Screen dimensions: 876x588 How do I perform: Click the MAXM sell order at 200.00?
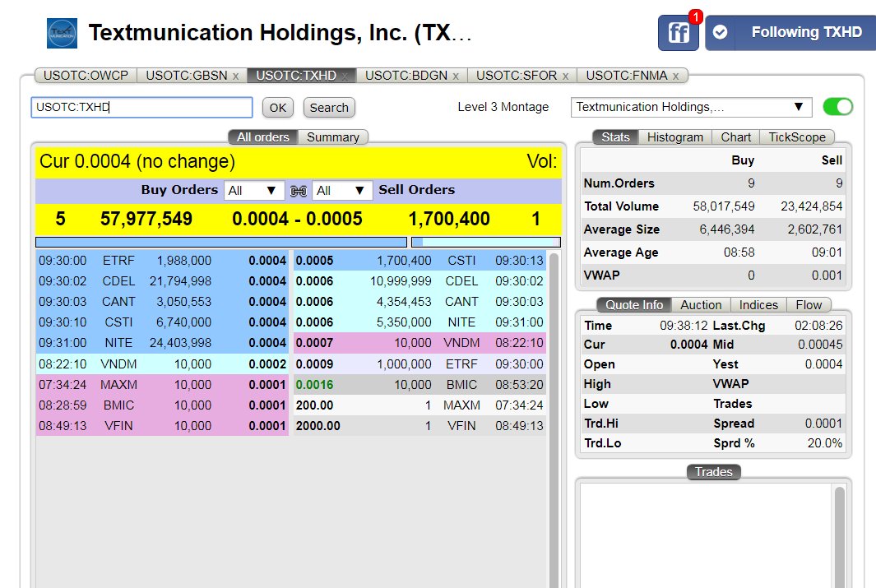(419, 405)
